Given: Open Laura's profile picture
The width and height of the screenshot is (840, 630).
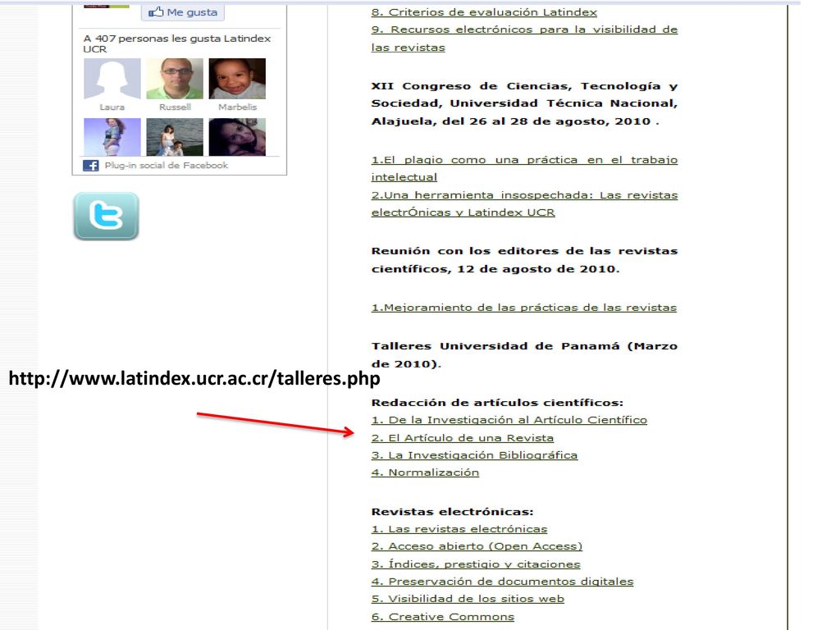Looking at the screenshot, I should click(x=112, y=79).
